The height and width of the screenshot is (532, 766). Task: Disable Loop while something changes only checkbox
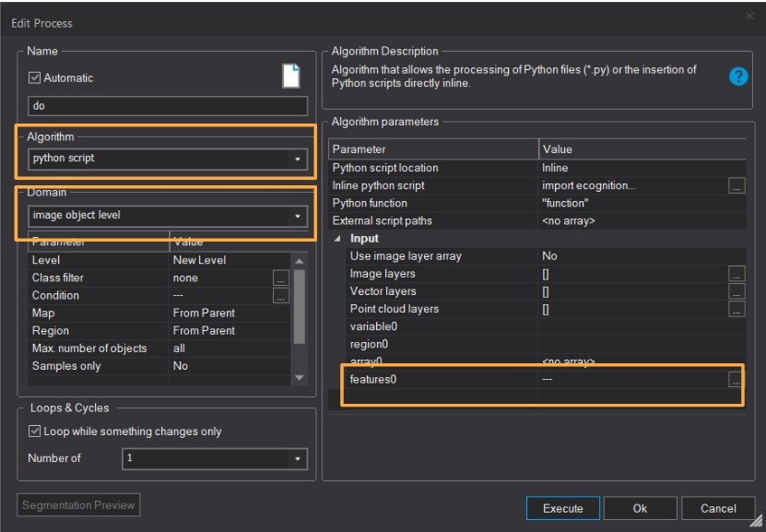click(35, 431)
